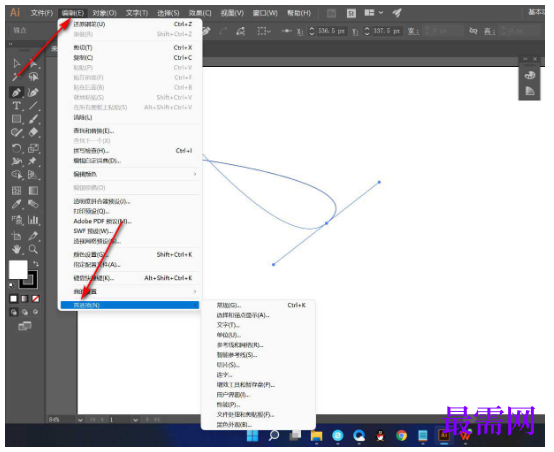
Task: Open the 效果(C) menu
Action: (x=200, y=13)
